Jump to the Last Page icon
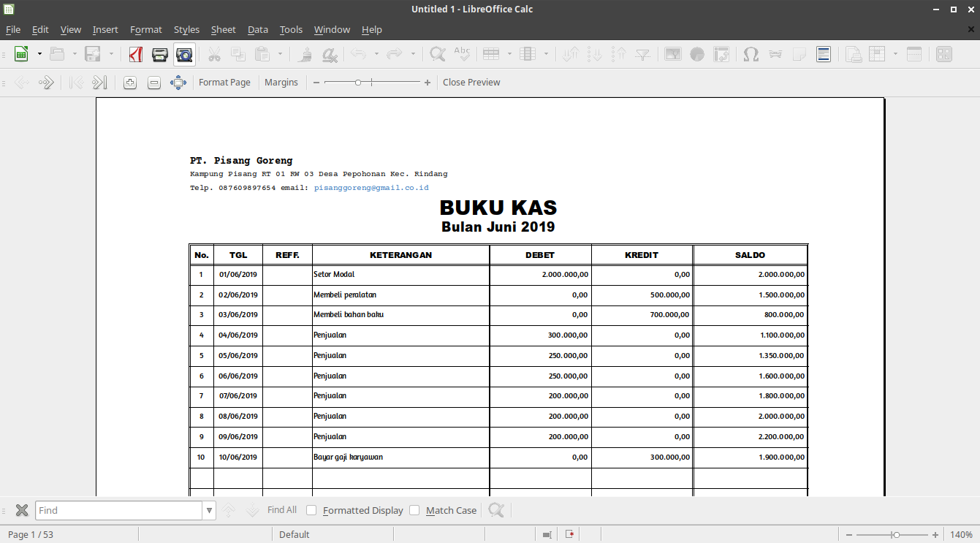The height and width of the screenshot is (543, 980). [100, 83]
